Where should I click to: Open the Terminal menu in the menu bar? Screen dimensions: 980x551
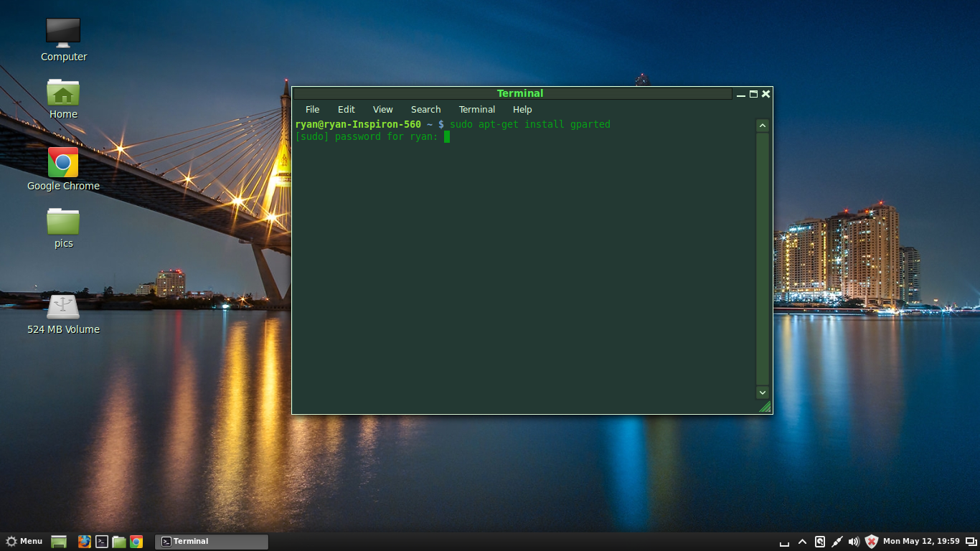point(476,109)
